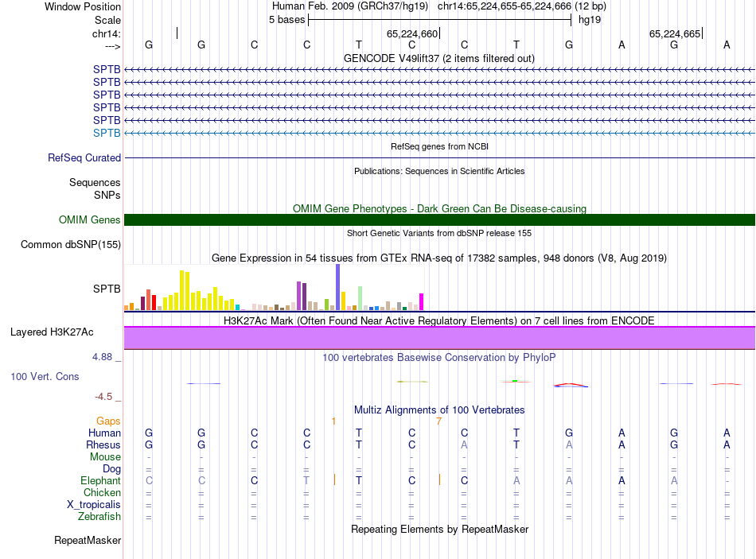756x559 pixels.
Task: Click the Common dbSNP(155) label
Action: pos(70,244)
